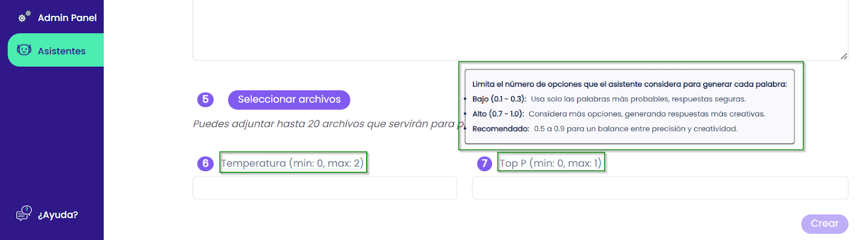The image size is (868, 240).
Task: Grab the text area resize handle
Action: tap(844, 56)
